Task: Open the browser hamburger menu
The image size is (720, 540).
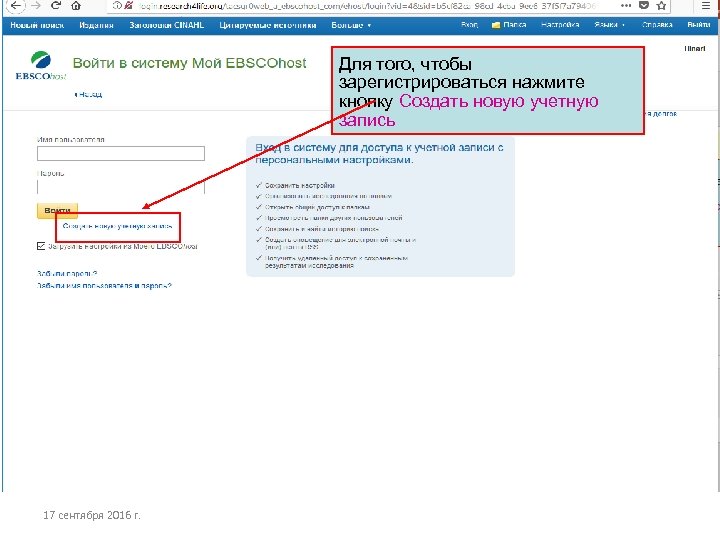Action: tap(706, 6)
